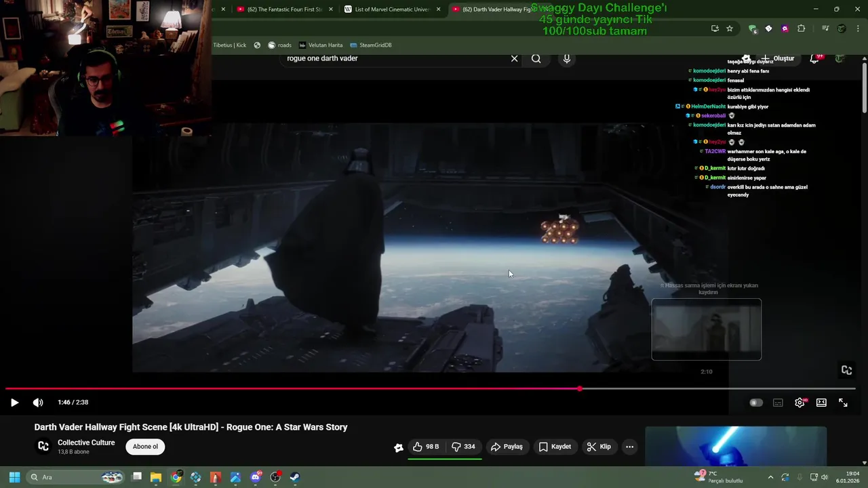Dislike the video (334)
This screenshot has height=488, width=868.
[463, 447]
